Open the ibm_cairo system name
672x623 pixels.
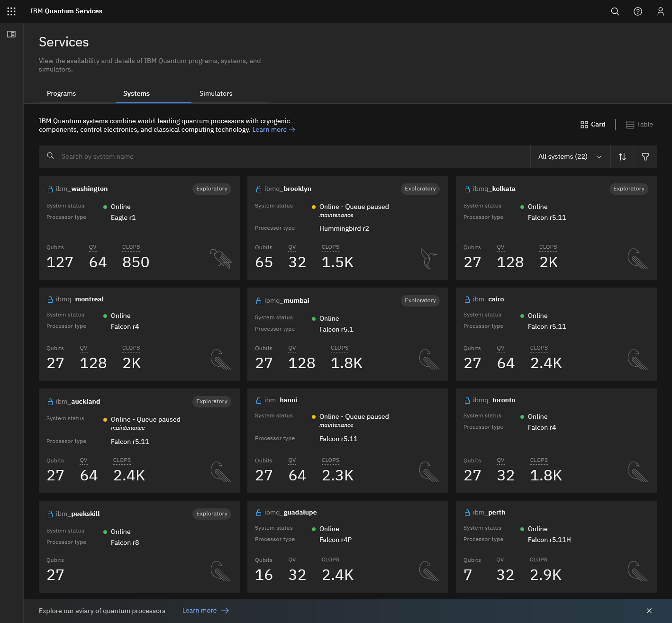point(488,299)
